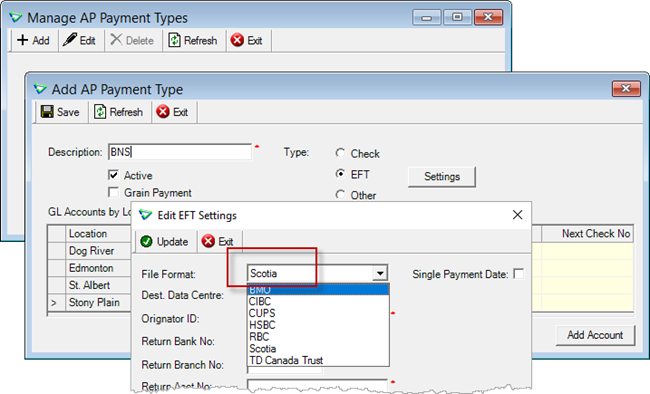Viewport: 650px width, 394px height.
Task: Choose HSBC from file format list
Action: click(318, 325)
